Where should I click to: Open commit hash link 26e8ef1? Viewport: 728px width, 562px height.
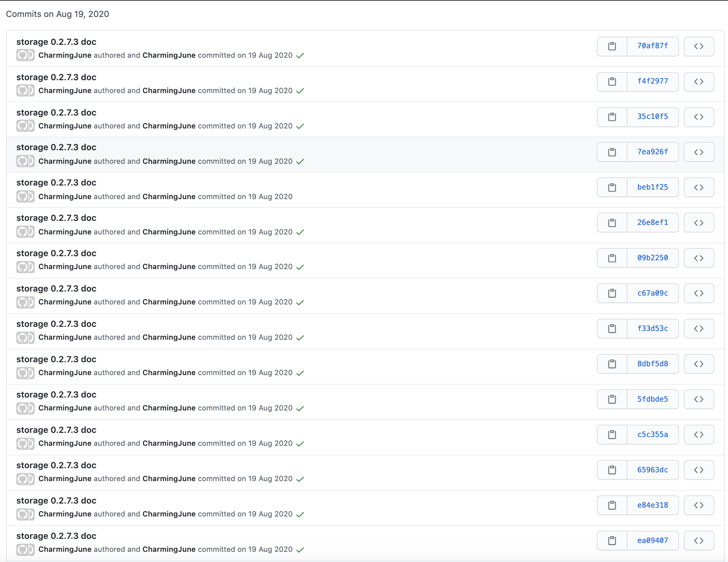652,223
